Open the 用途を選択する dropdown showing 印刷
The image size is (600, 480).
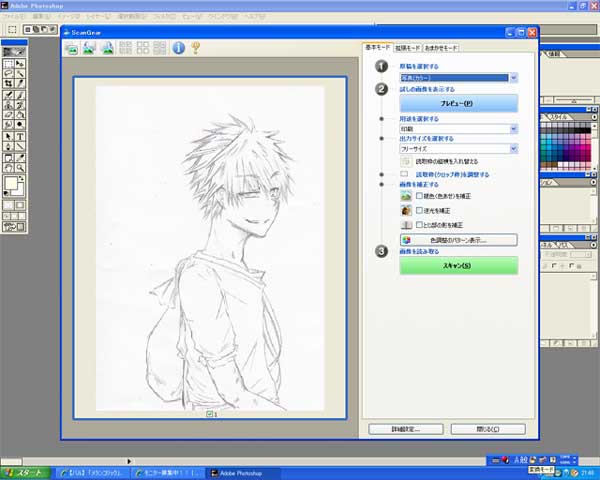(458, 129)
